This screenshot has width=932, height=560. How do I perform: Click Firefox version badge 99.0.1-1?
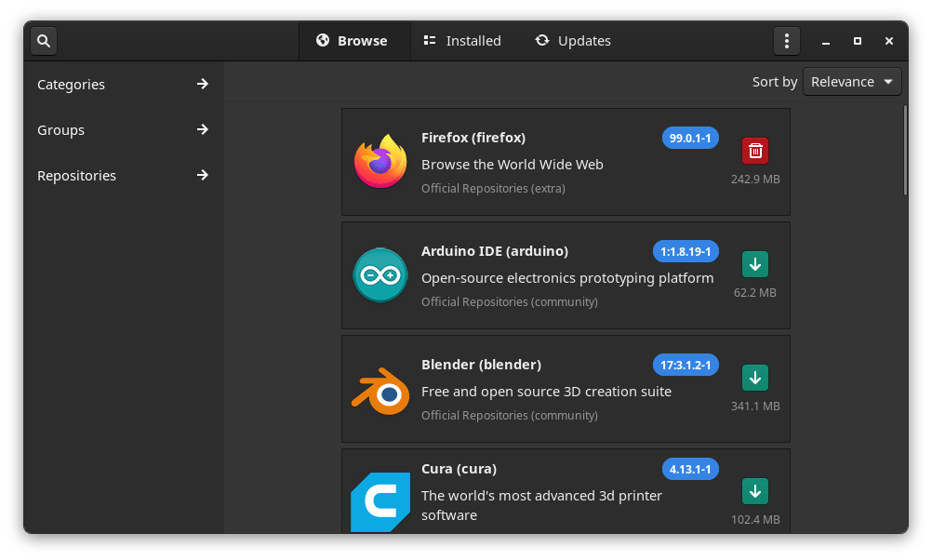pos(690,138)
